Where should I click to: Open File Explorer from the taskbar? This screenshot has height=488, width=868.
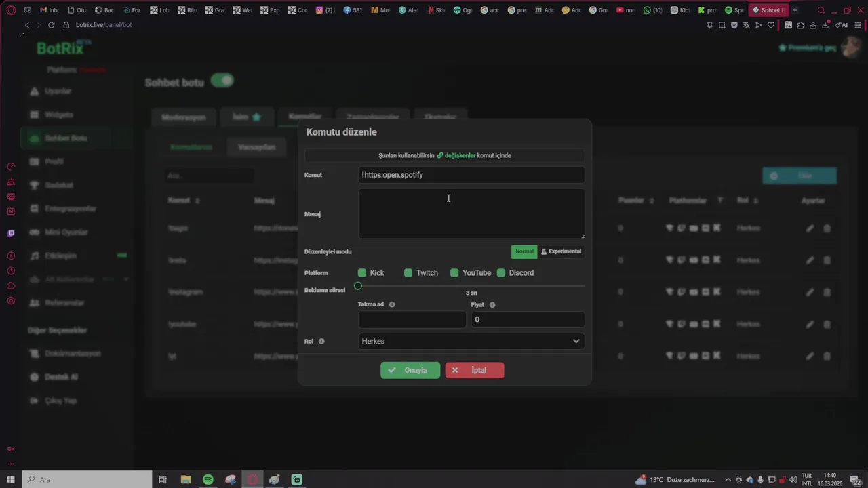click(186, 479)
